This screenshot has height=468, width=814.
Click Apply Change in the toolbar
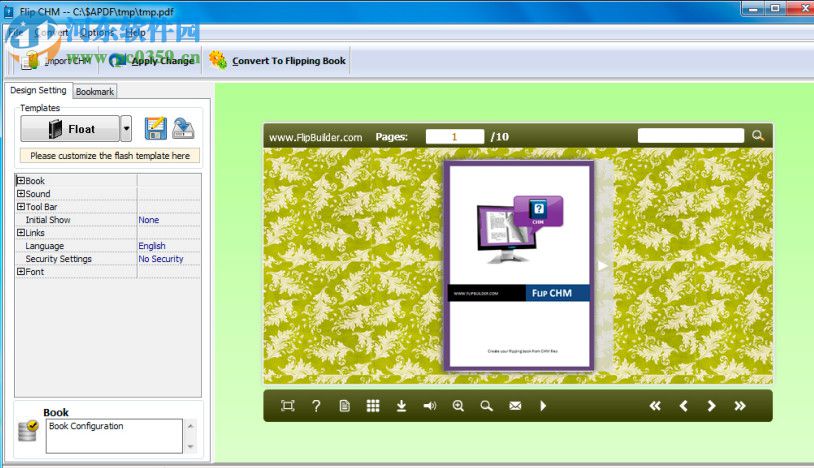[154, 61]
